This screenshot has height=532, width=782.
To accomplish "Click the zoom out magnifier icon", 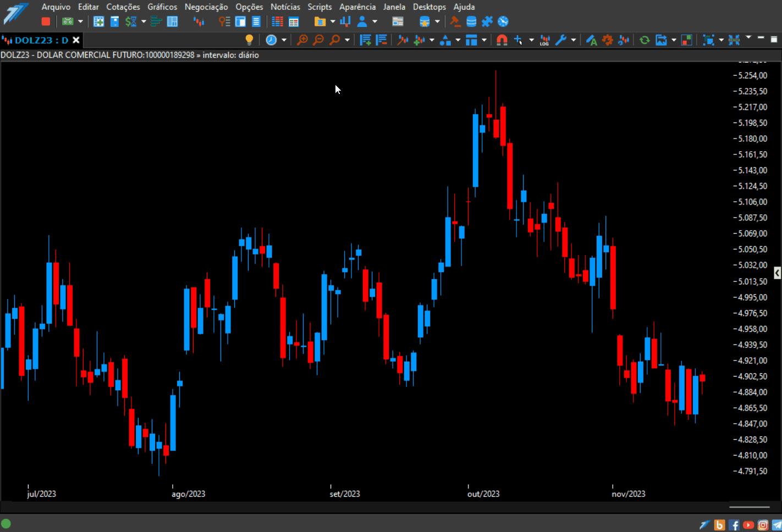I will coord(318,40).
